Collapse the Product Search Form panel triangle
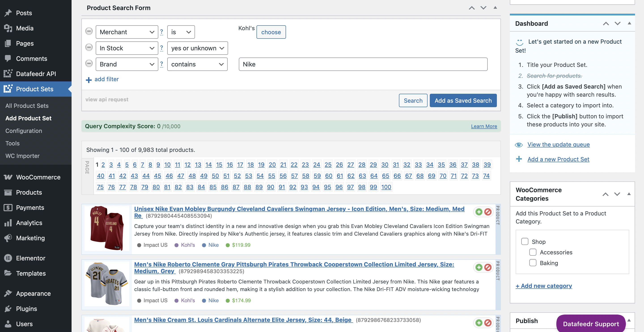The image size is (644, 332). (x=495, y=8)
